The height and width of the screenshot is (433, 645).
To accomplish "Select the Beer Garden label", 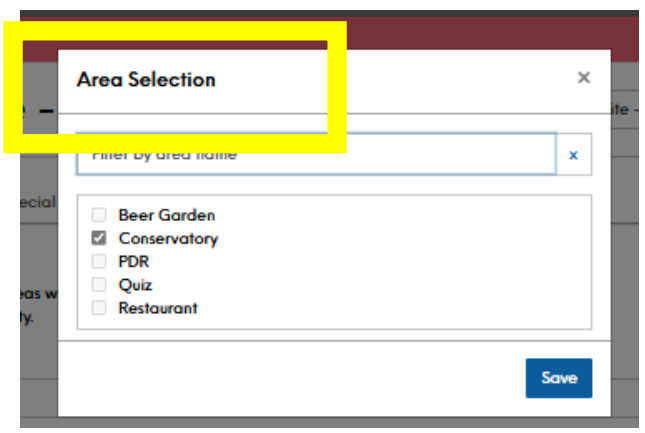I will 166,215.
